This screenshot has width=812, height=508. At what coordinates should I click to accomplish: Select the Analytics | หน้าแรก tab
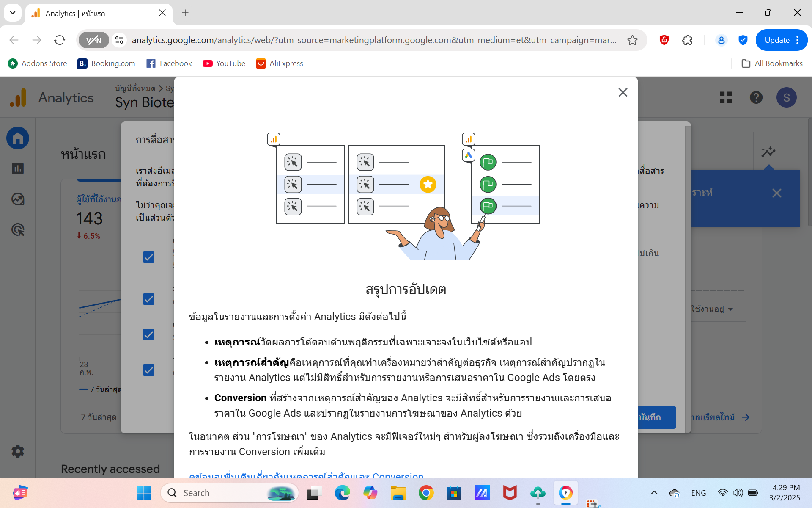point(99,13)
